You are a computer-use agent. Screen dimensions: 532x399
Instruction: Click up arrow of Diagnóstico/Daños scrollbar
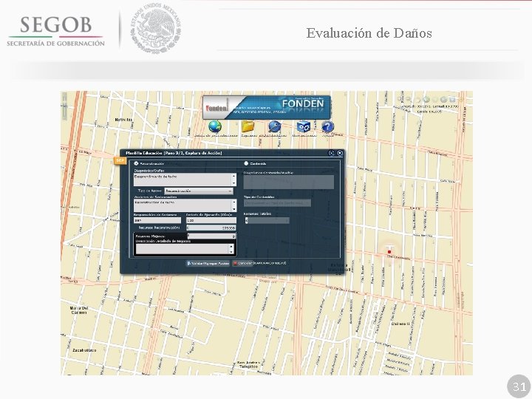[233, 176]
